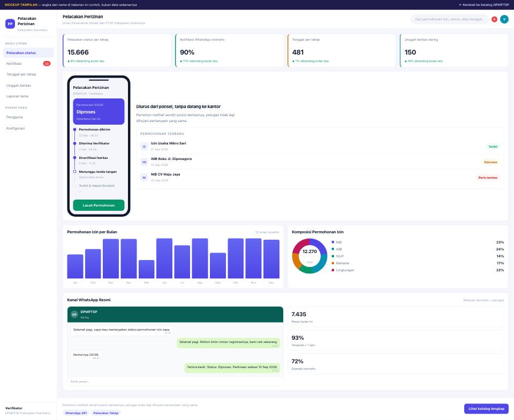Click the donut chart total 12.270
This screenshot has height=420, width=514.
(x=309, y=251)
